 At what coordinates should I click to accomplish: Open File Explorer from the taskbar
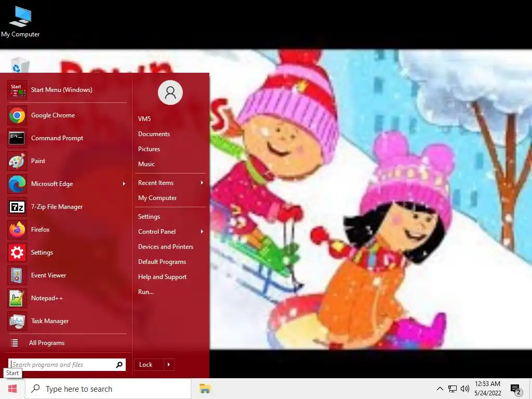(x=205, y=389)
